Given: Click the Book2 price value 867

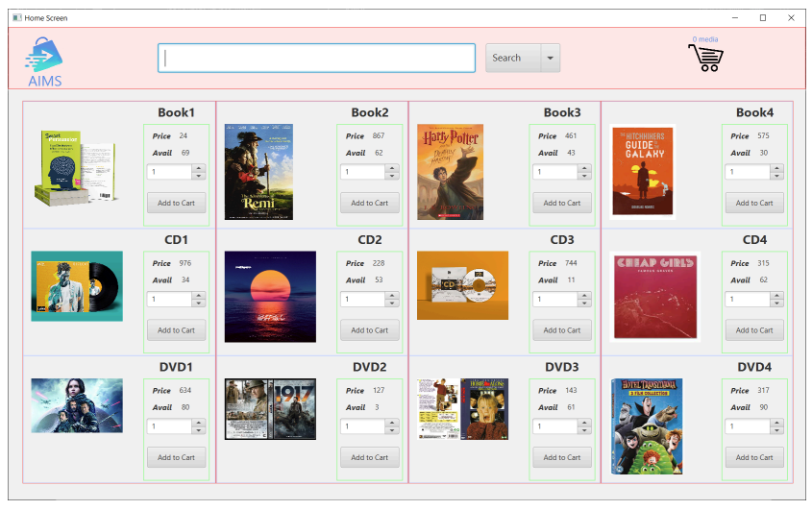Looking at the screenshot, I should click(378, 135).
